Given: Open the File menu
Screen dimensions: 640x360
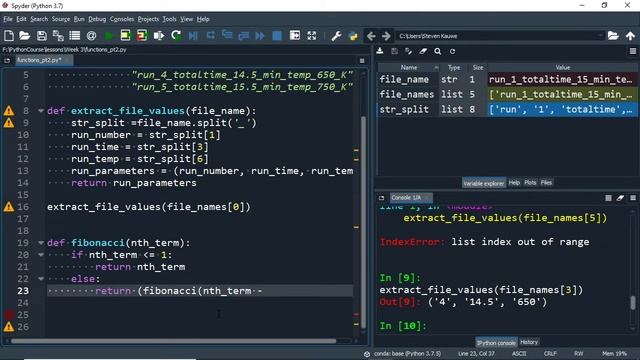Looking at the screenshot, I should tap(8, 19).
